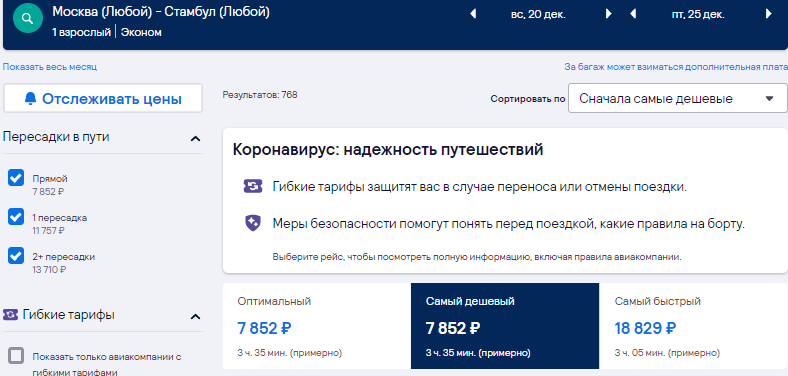Go to previous return date arrow
788x376 pixels.
pos(633,14)
